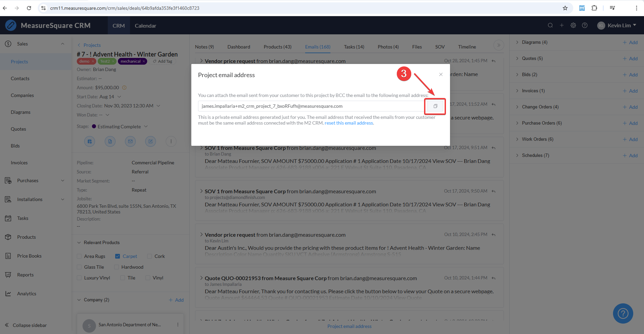Switch to the Tasks (14) tab
This screenshot has width=644, height=334.
[354, 47]
